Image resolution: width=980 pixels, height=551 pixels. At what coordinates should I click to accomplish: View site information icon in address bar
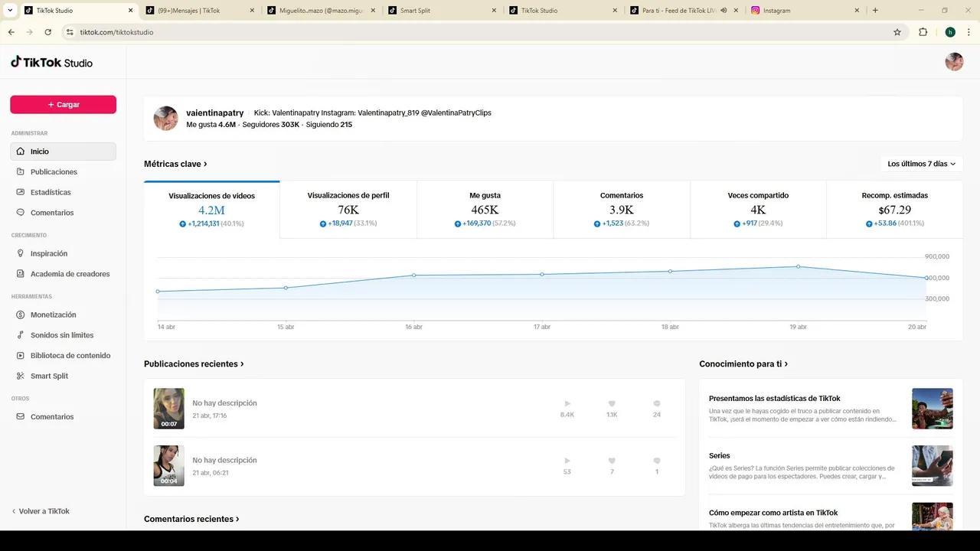70,32
